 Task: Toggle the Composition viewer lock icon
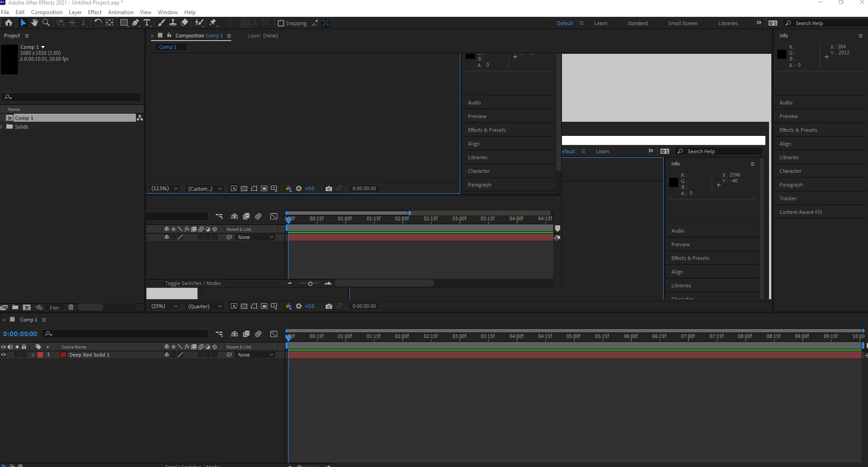[x=169, y=35]
